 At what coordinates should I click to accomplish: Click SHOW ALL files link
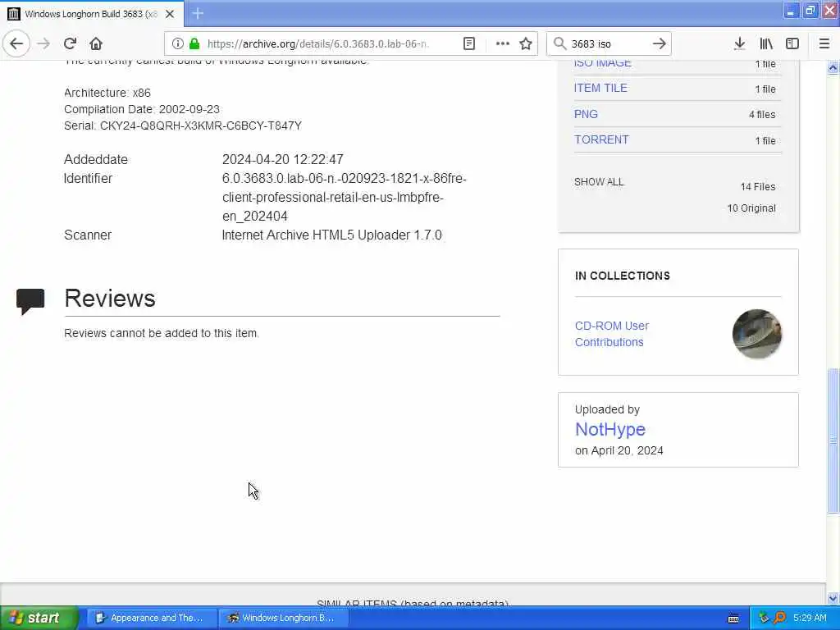pos(598,182)
